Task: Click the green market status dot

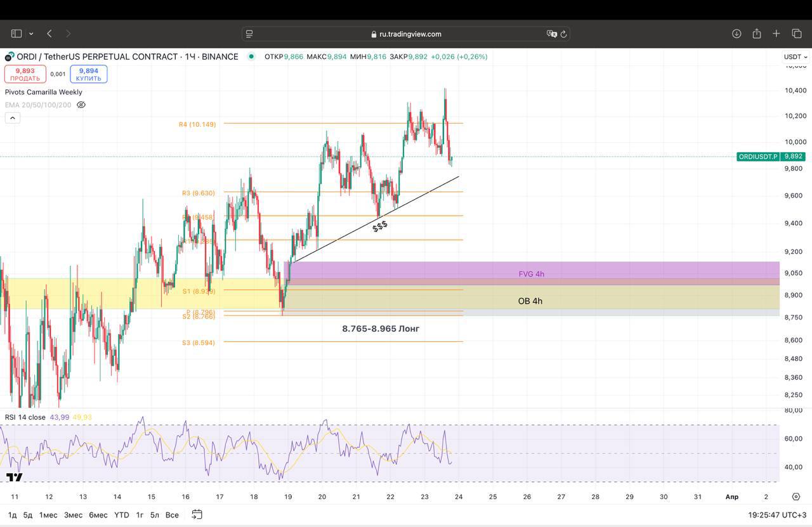Action: 251,56
